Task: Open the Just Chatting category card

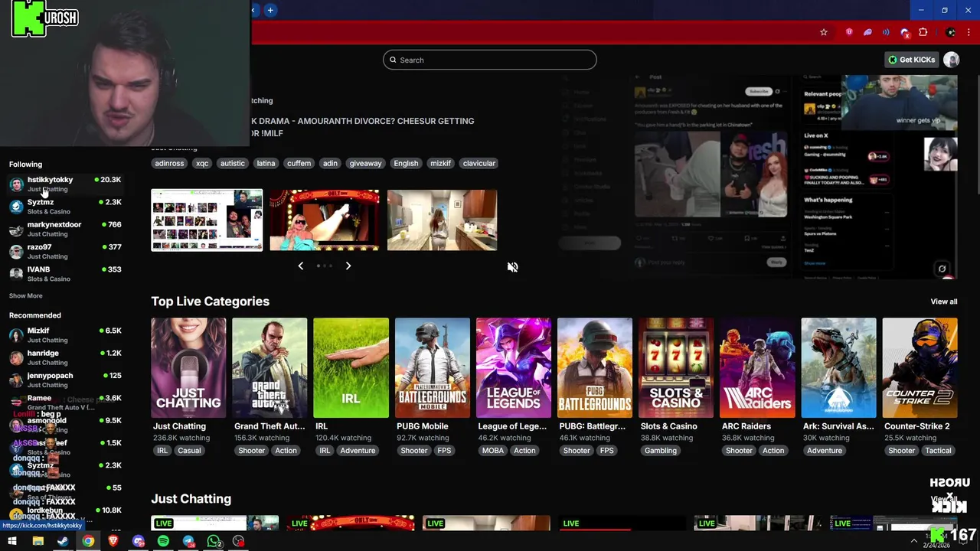Action: click(188, 368)
